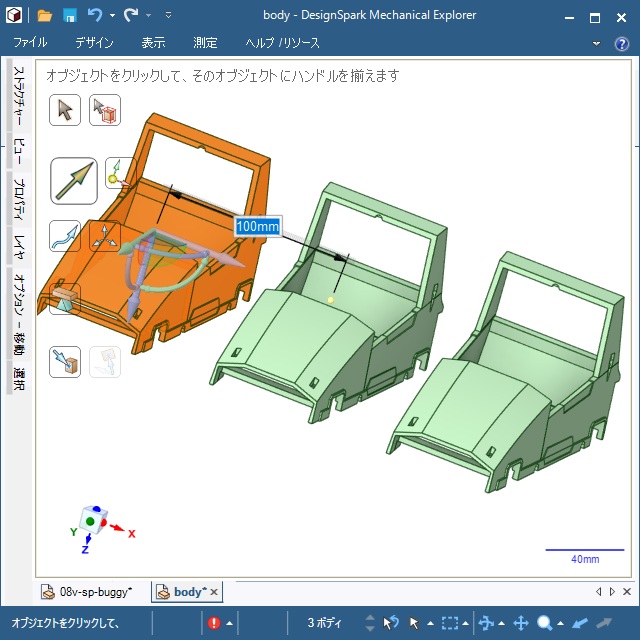The height and width of the screenshot is (640, 640).
Task: Close the body document tab
Action: click(x=213, y=592)
